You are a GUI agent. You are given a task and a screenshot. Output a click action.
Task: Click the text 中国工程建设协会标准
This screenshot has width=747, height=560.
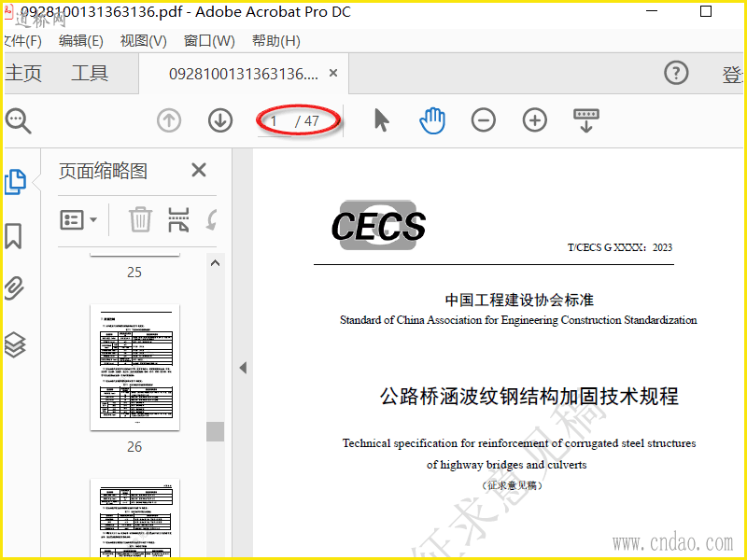pyautogui.click(x=519, y=300)
